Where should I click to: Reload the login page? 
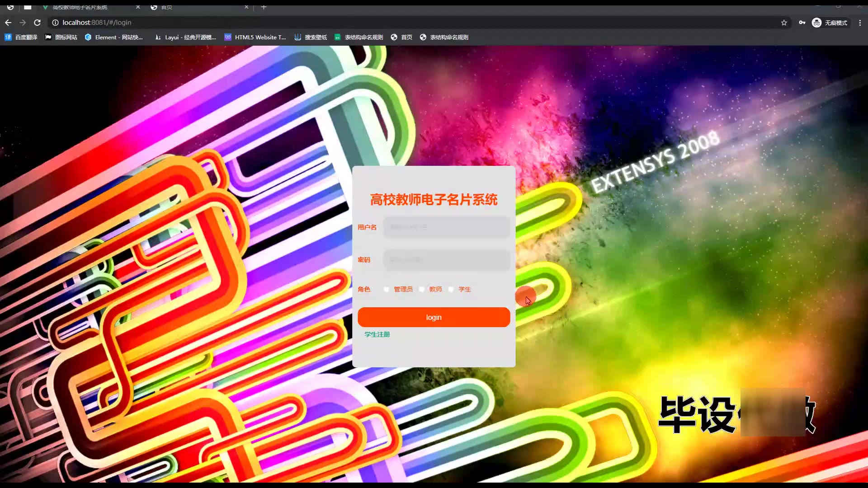[x=37, y=23]
